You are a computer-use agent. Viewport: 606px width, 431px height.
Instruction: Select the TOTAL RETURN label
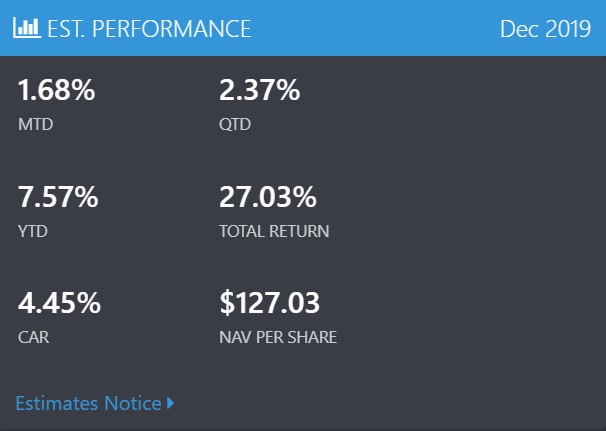pos(274,231)
